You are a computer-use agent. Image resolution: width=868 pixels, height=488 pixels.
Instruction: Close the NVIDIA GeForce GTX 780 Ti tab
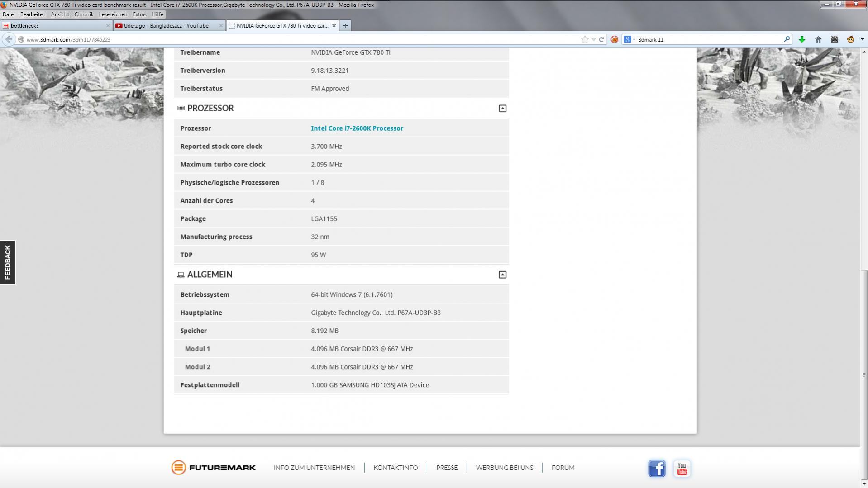click(334, 26)
